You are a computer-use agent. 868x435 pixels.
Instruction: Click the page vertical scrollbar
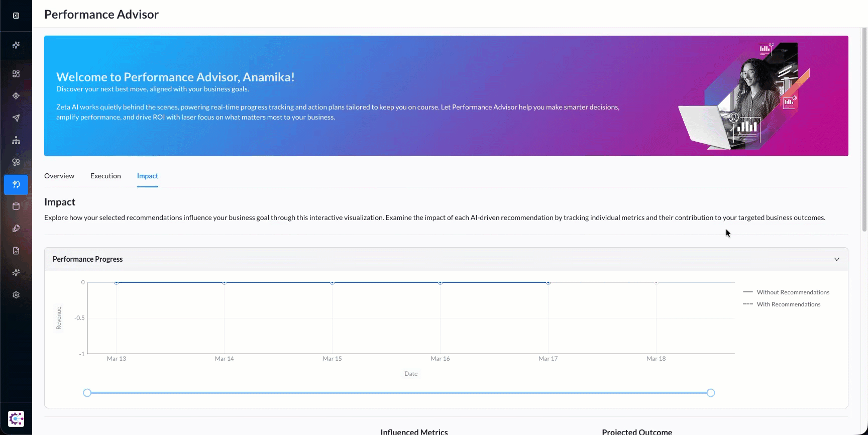click(x=864, y=131)
